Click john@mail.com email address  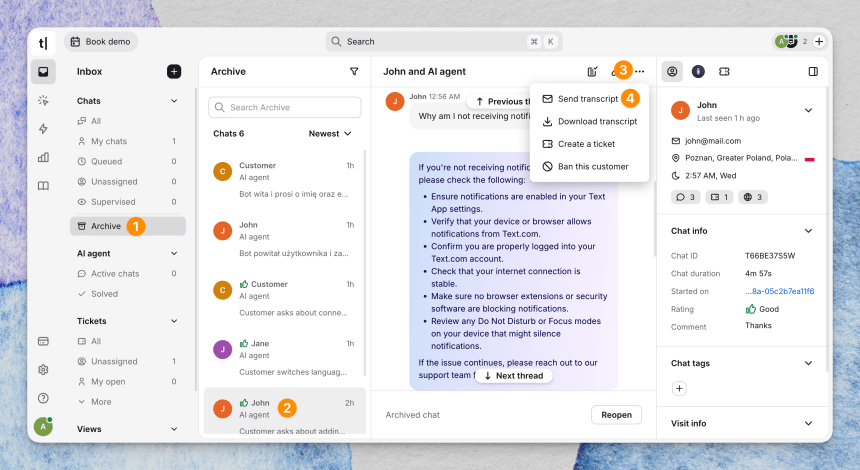(713, 141)
